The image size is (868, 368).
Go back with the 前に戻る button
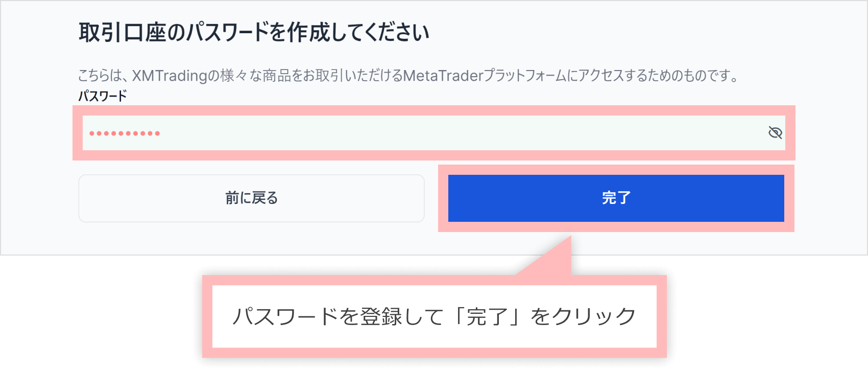[251, 198]
